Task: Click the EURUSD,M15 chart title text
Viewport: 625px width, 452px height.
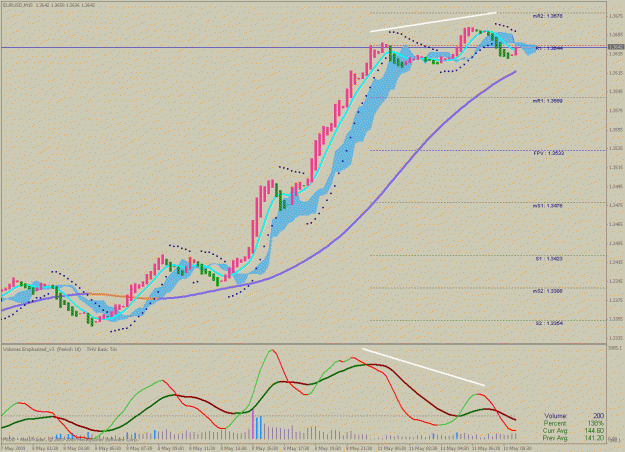Action: click(x=50, y=6)
